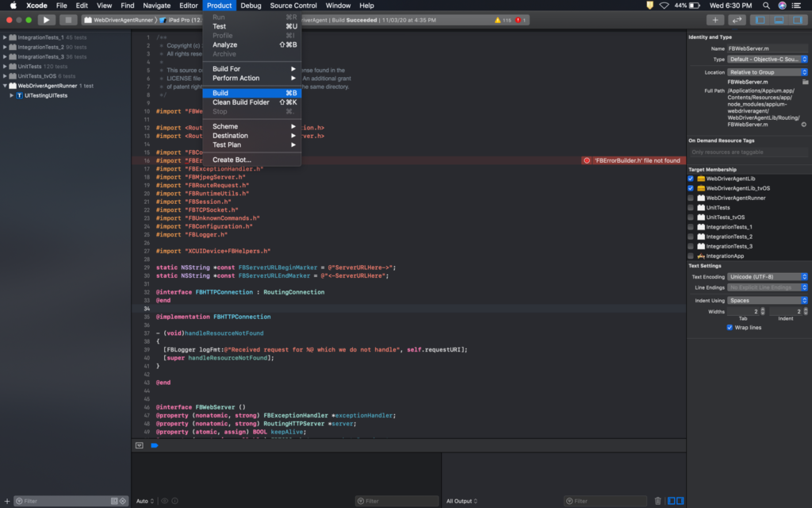Click the variable info icon in debug bar
This screenshot has width=812, height=508.
click(175, 501)
